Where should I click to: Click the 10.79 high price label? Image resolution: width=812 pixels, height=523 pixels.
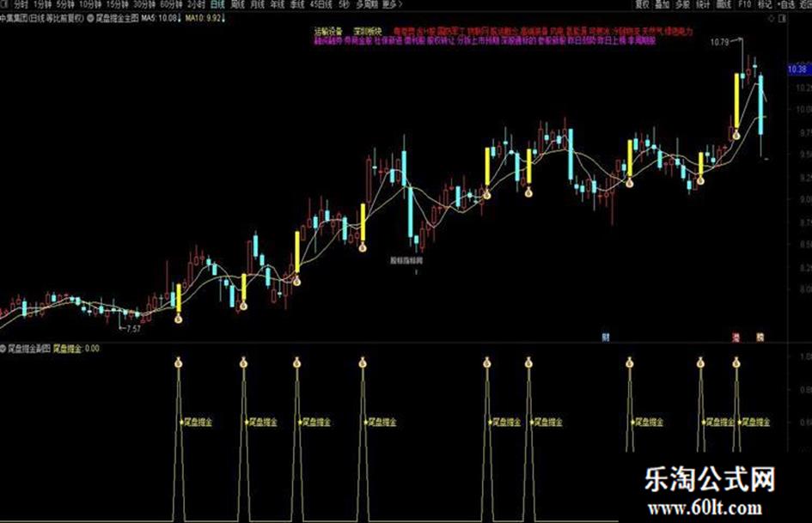click(x=719, y=42)
